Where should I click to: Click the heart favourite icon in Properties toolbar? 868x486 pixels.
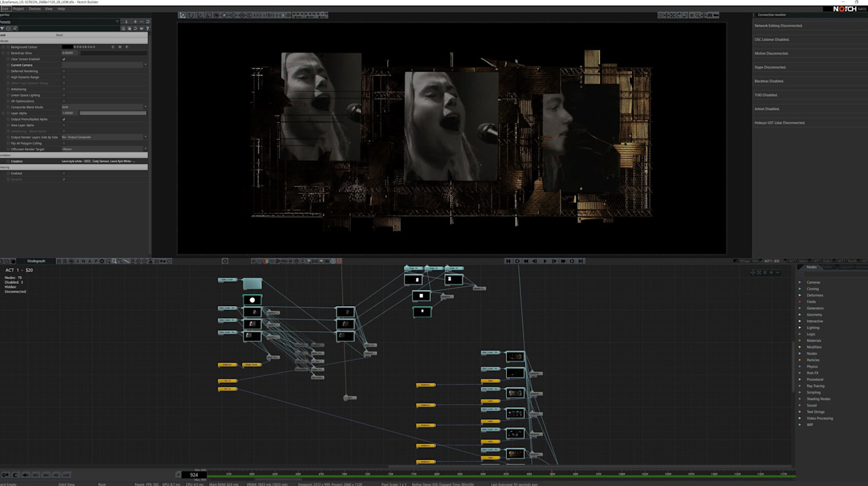(143, 28)
